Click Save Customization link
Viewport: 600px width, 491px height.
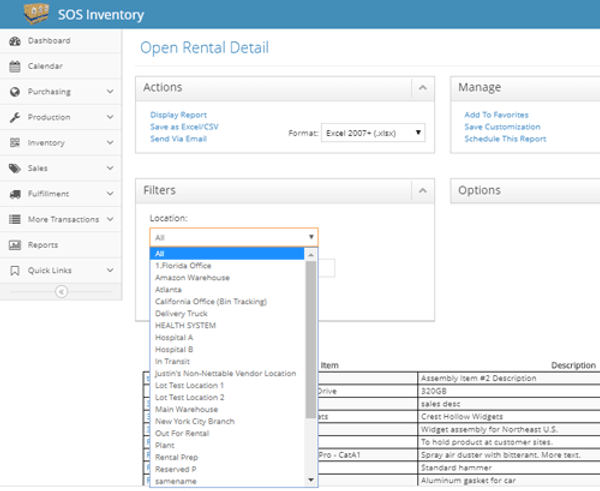(502, 127)
